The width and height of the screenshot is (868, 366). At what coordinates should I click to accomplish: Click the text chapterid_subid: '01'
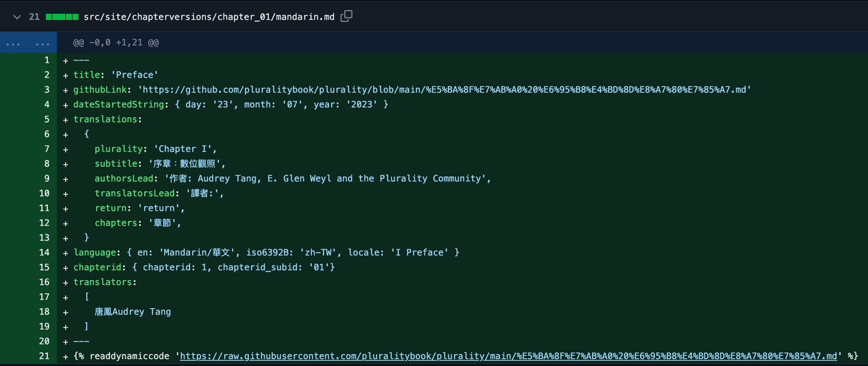273,267
